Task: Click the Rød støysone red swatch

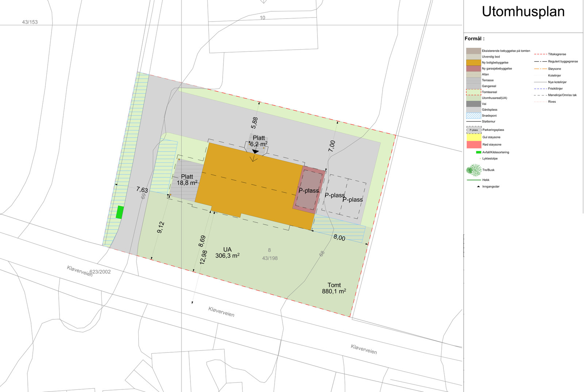Action: coord(474,144)
